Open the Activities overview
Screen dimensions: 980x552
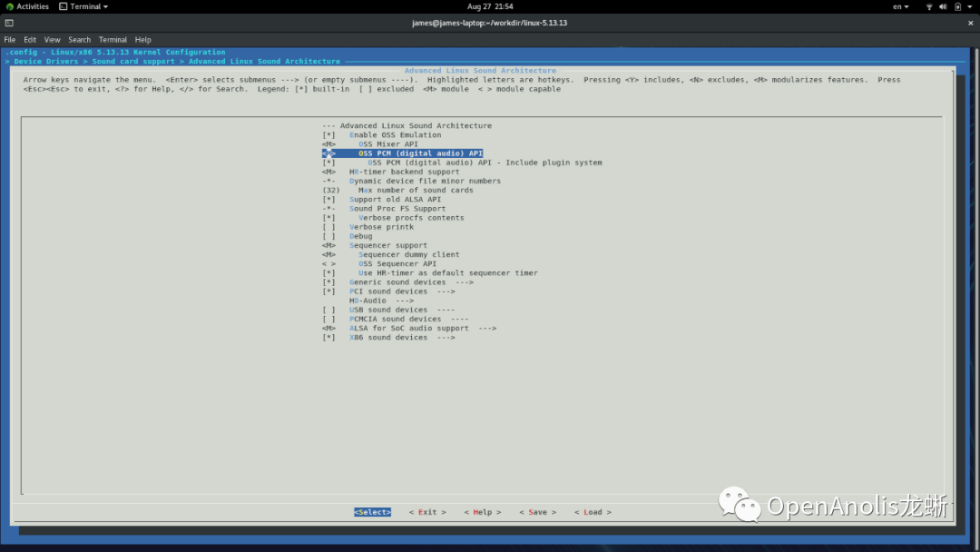tap(27, 6)
